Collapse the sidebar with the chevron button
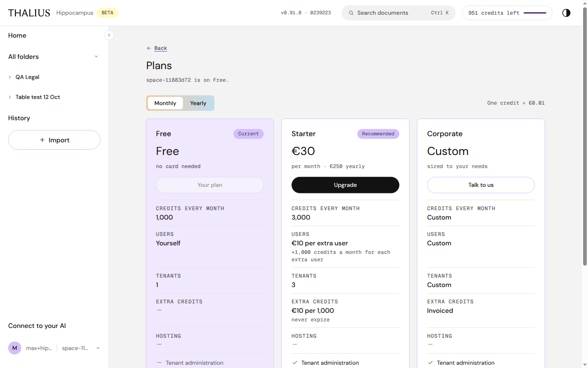588x368 pixels. pos(109,35)
